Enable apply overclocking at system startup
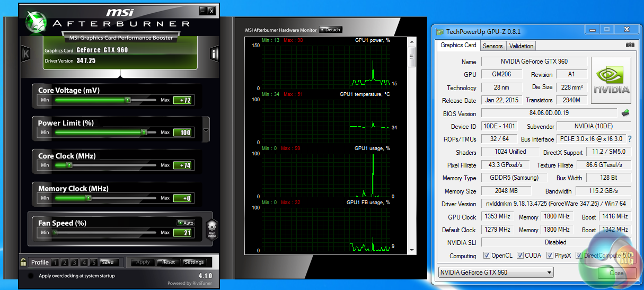644x290 pixels. pos(31,276)
